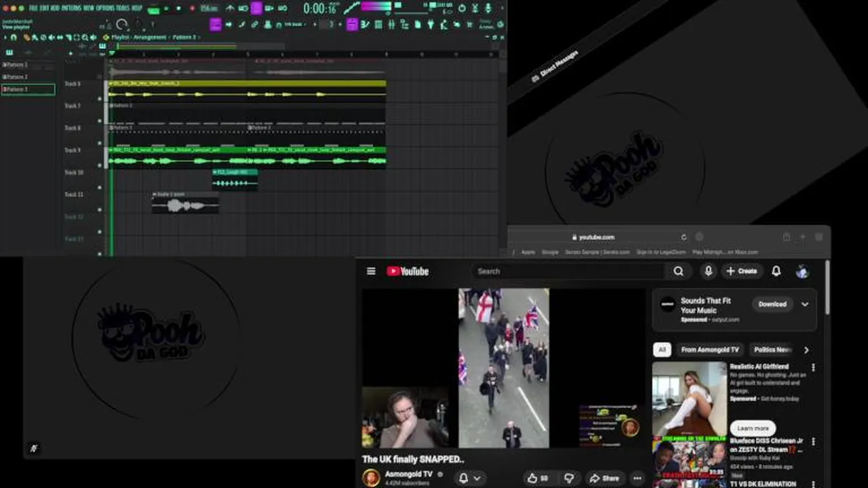Select the From Asmongold TV chip
Viewport: 868px width, 488px height.
[x=710, y=350]
